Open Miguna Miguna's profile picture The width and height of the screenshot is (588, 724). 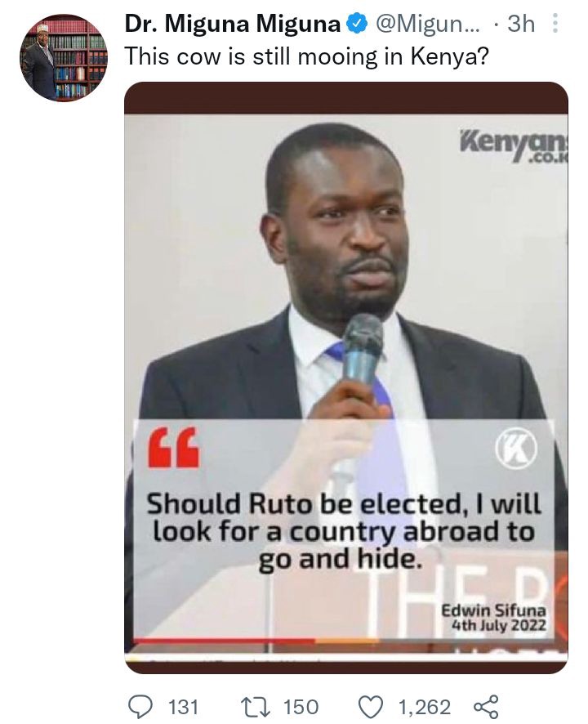point(64,57)
